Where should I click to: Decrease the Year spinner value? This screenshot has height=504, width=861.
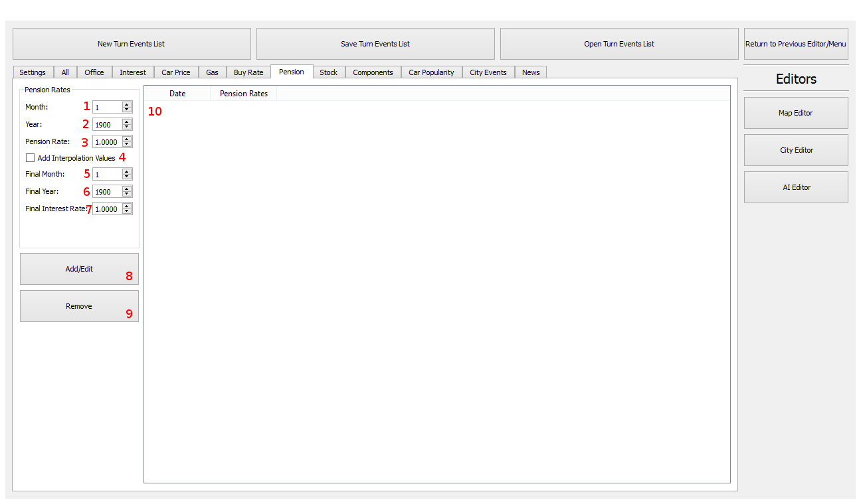[126, 127]
